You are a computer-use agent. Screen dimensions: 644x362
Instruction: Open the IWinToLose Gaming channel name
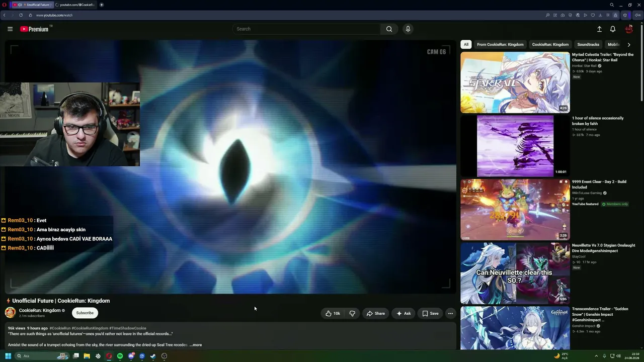[587, 193]
